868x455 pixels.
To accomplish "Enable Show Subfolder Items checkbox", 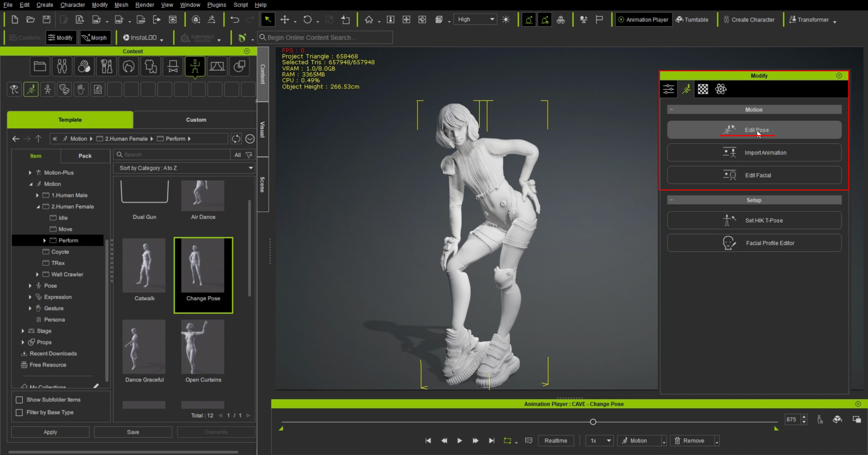I will (x=19, y=400).
